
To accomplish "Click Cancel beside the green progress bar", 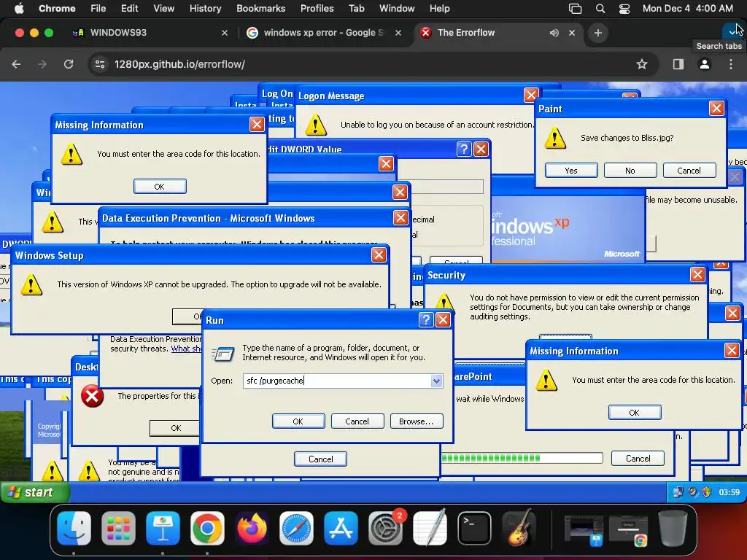I will click(x=638, y=459).
